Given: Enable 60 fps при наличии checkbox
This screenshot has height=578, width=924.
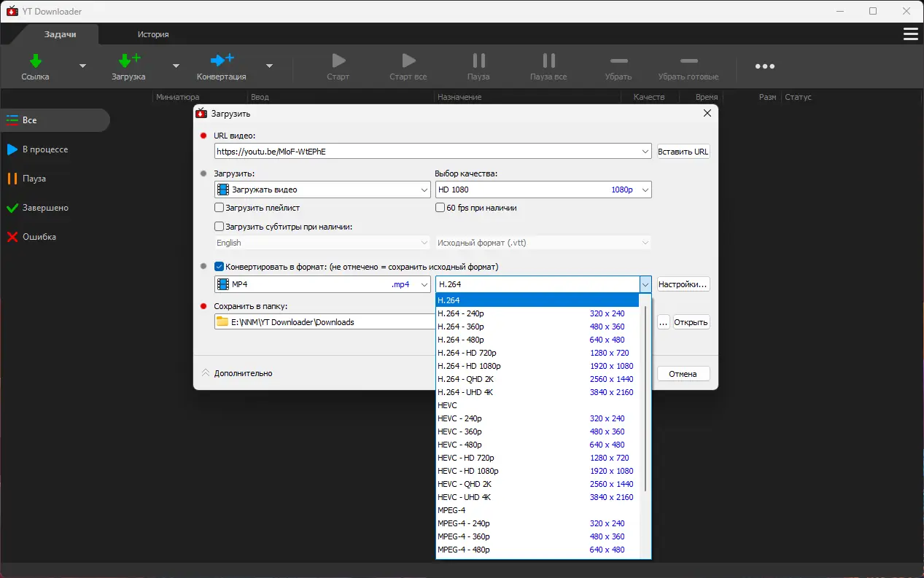Looking at the screenshot, I should click(440, 208).
